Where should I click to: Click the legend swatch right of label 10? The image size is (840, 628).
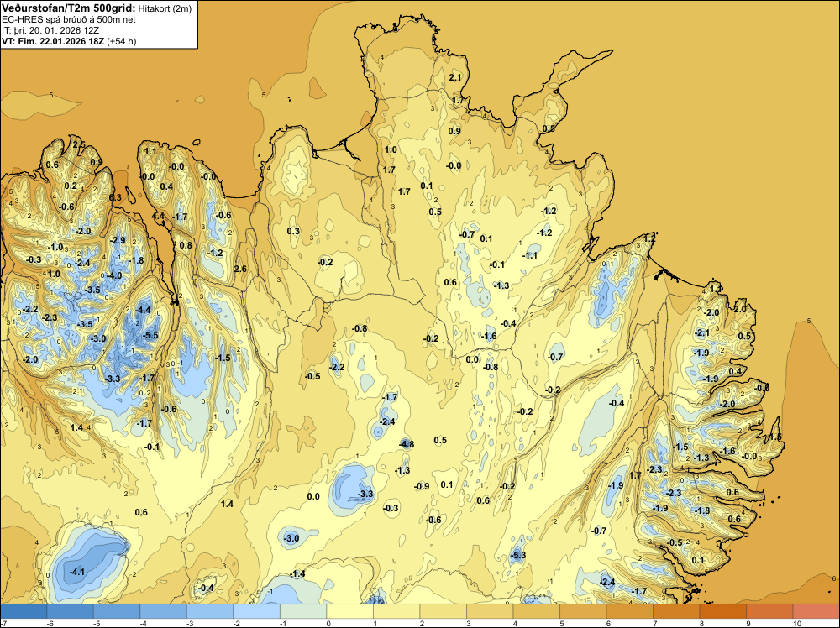coord(816,611)
